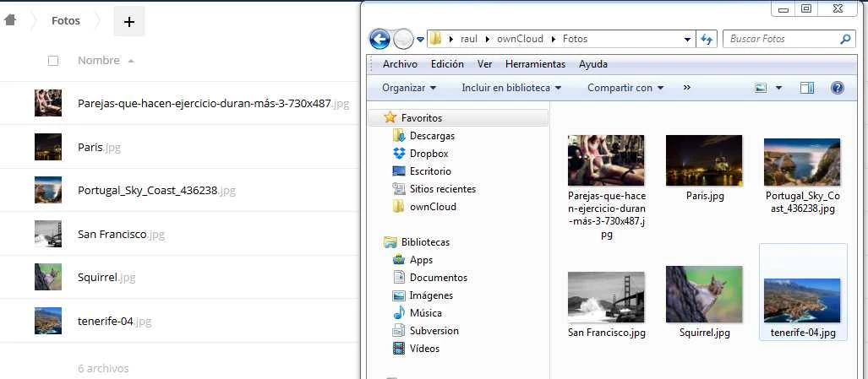
Task: Click the San Francisco thumbnail in the web list
Action: [48, 234]
